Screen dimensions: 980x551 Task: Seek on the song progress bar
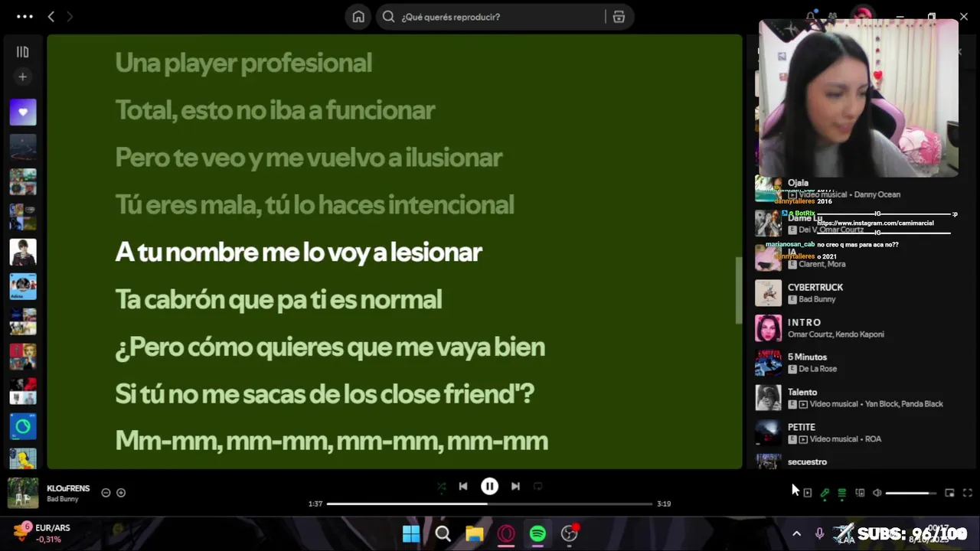coord(490,504)
